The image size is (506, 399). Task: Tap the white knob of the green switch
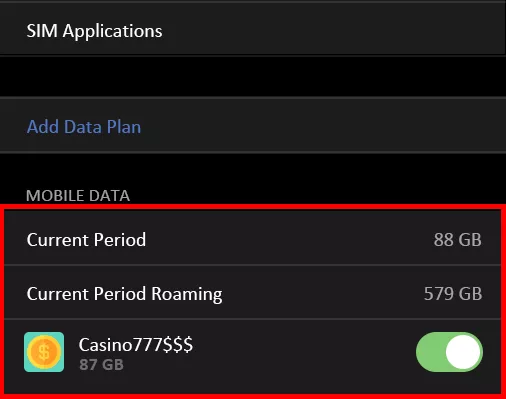click(463, 352)
